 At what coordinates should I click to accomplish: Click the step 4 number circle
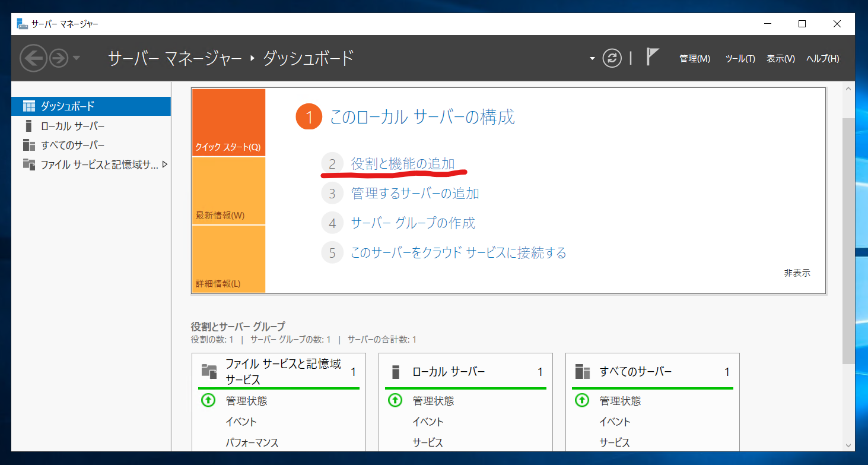(332, 223)
